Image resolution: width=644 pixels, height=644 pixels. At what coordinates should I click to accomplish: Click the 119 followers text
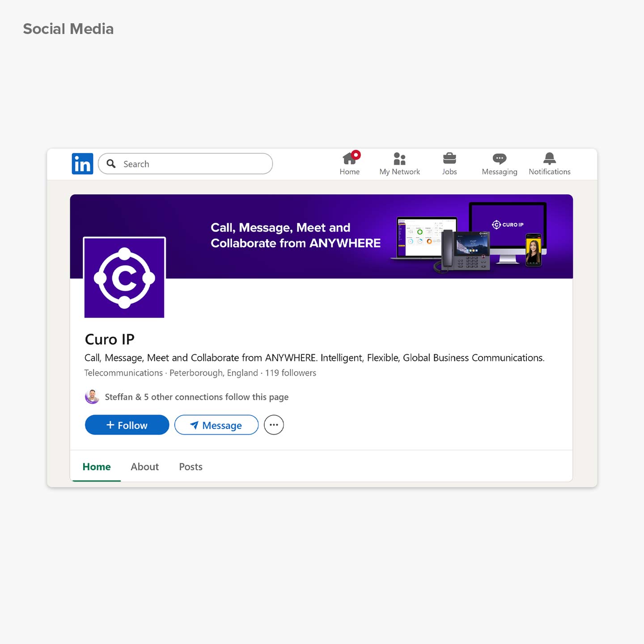point(291,373)
